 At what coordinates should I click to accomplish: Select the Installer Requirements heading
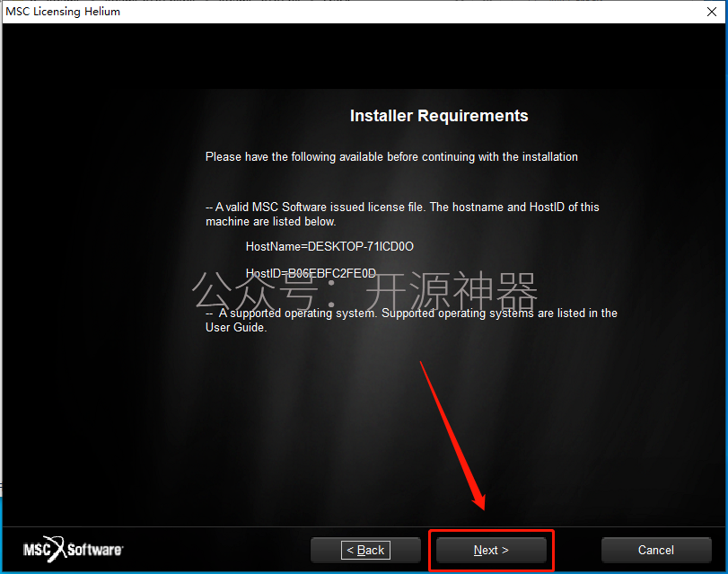coord(439,116)
